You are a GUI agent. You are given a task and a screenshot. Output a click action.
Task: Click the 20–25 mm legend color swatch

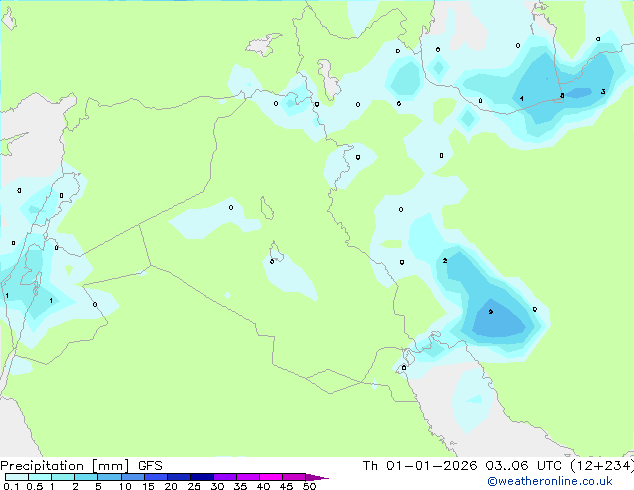pos(179,477)
